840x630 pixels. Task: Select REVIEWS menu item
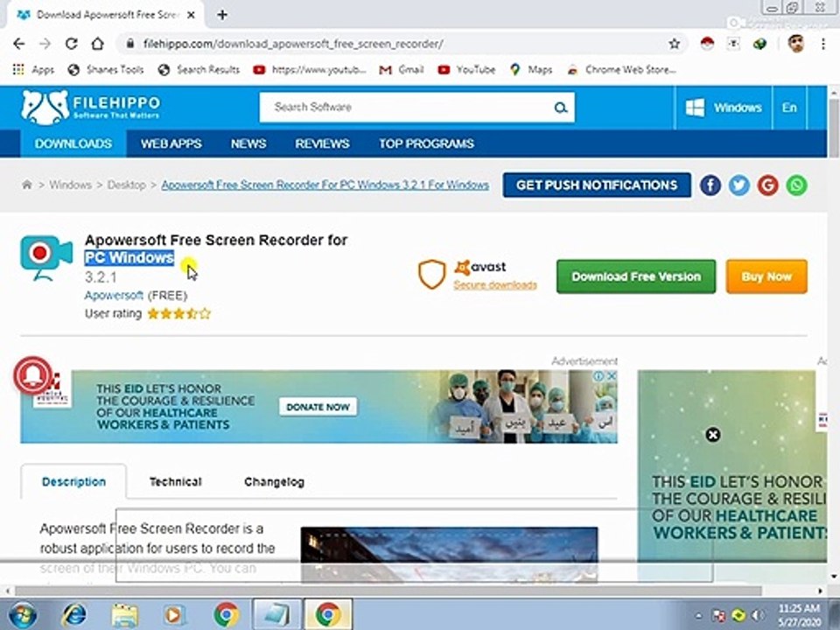(x=322, y=143)
